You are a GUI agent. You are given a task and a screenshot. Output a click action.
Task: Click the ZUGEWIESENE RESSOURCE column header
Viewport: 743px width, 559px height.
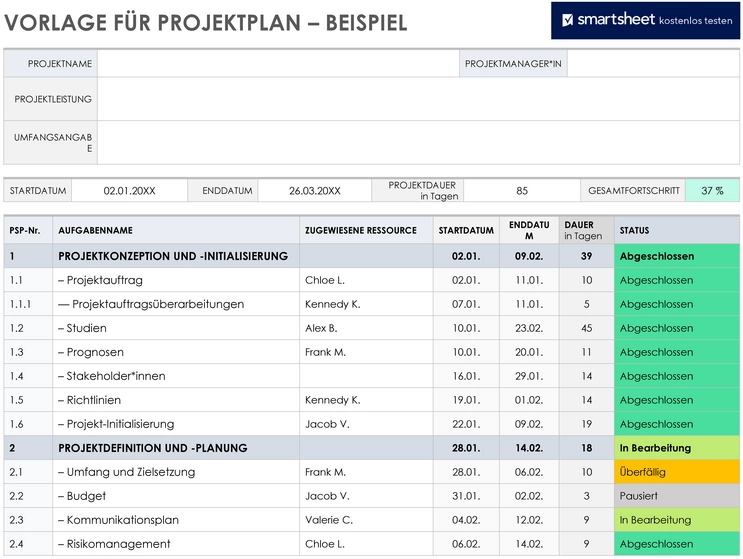tap(366, 230)
